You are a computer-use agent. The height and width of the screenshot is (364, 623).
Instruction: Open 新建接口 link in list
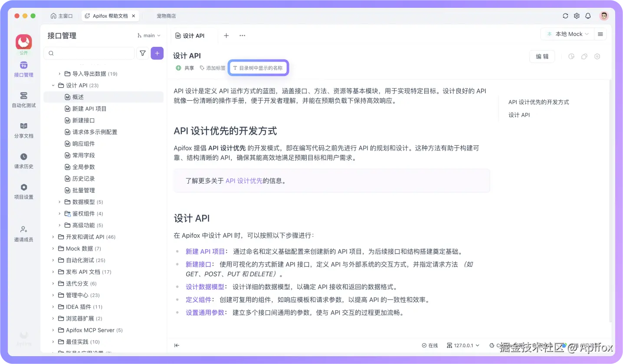pyautogui.click(x=198, y=264)
